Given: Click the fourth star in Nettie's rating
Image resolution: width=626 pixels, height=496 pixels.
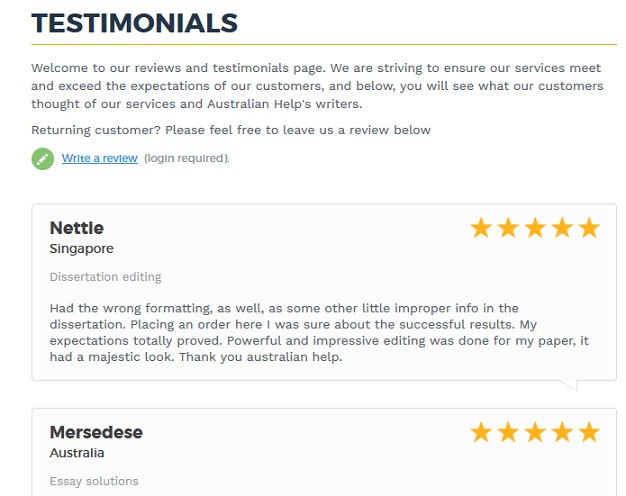Looking at the screenshot, I should click(562, 228).
